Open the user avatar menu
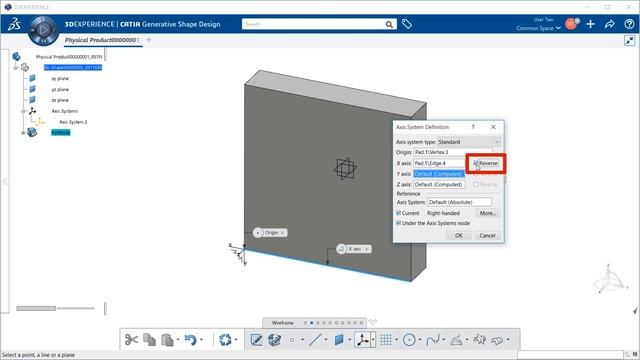The width and height of the screenshot is (640, 360). (572, 24)
